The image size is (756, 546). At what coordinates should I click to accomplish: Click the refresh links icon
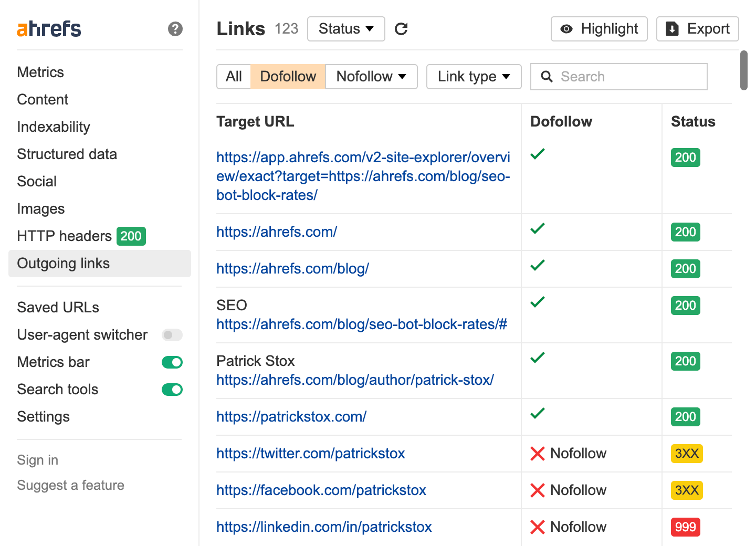click(x=401, y=29)
